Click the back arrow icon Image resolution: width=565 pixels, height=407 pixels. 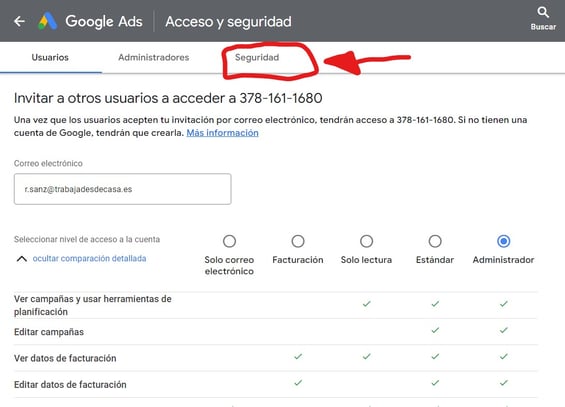(19, 21)
